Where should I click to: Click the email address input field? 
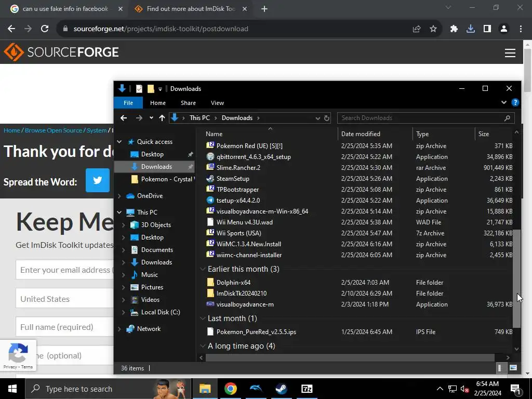[64, 270]
